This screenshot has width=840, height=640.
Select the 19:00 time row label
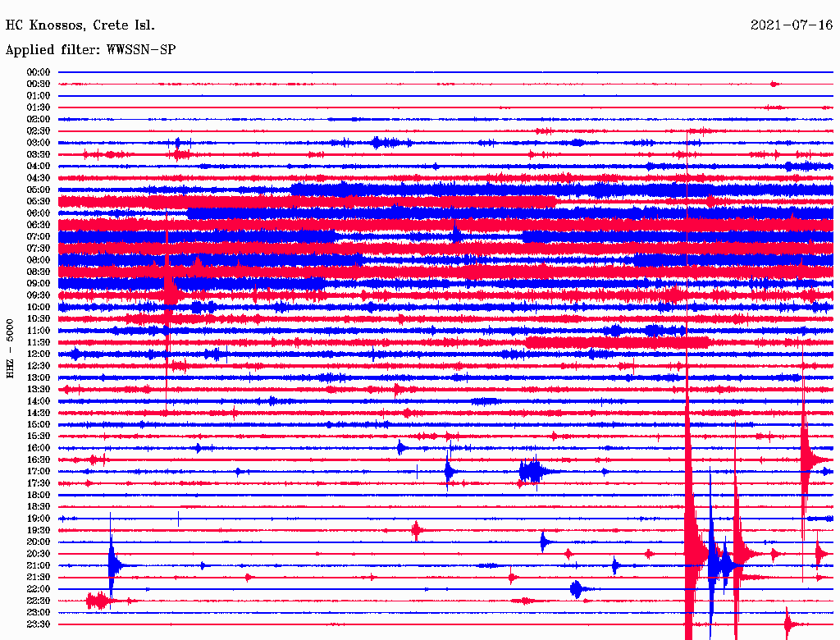(38, 519)
